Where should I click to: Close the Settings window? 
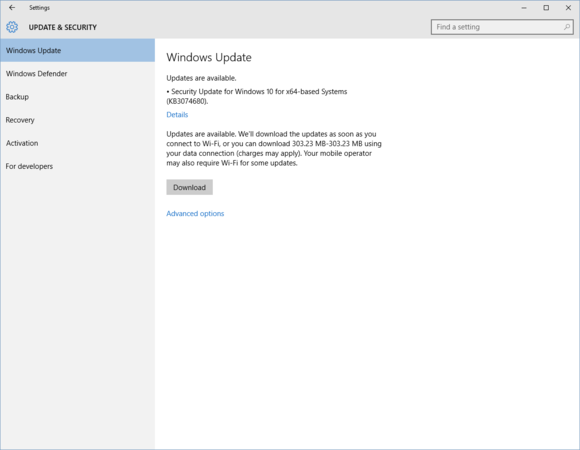[568, 8]
